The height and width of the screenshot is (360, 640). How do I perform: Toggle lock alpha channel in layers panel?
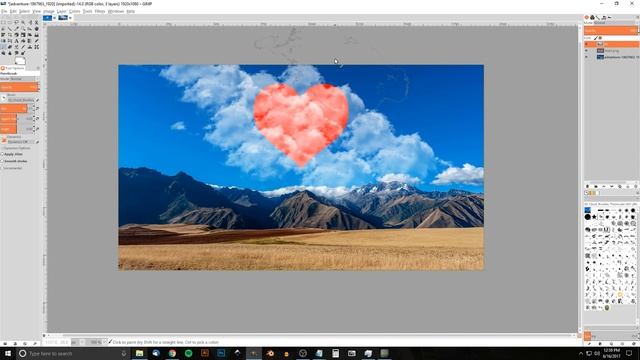[600, 38]
